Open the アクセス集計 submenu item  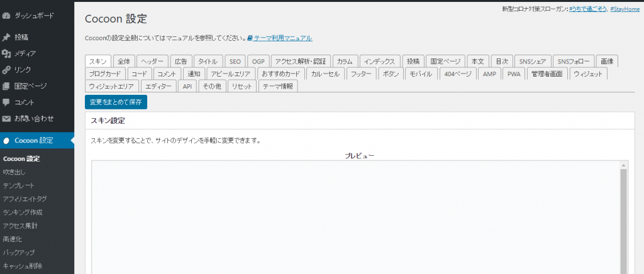21,226
